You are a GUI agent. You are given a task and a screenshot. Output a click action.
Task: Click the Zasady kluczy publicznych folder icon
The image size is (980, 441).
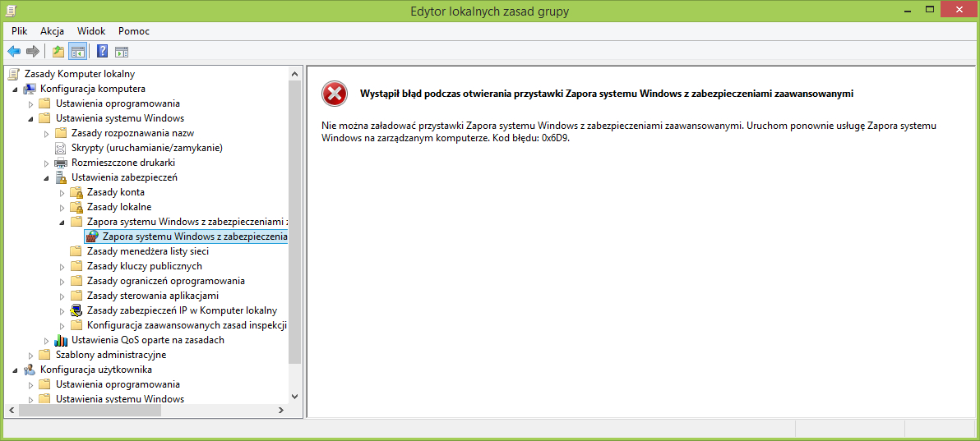(76, 266)
